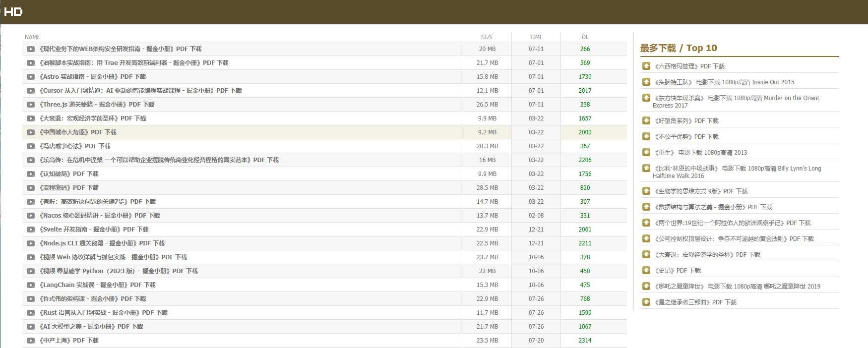Click play icon beside 中国城市大角逐 row

(x=31, y=132)
